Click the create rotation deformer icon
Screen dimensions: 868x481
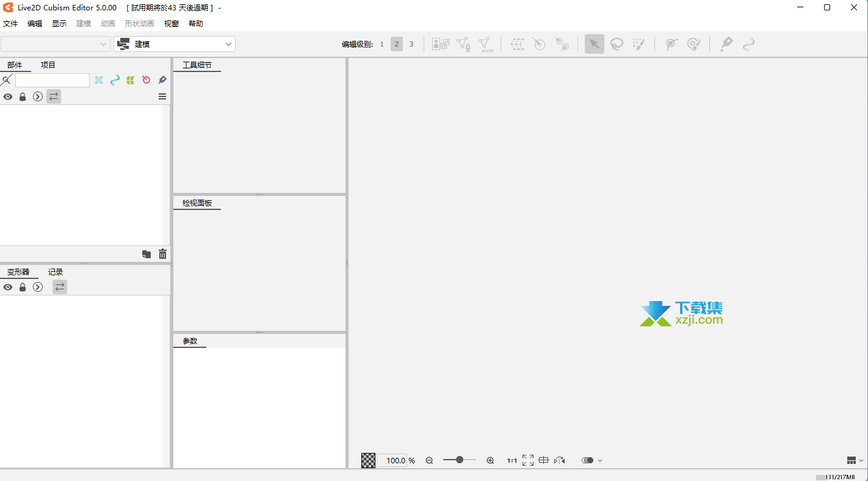click(539, 44)
